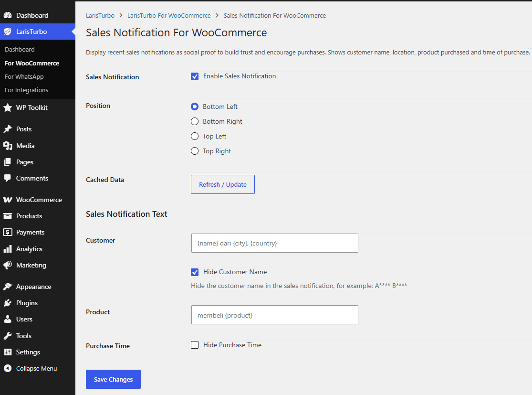Open the Settings menu label
532x395 pixels.
pos(28,352)
